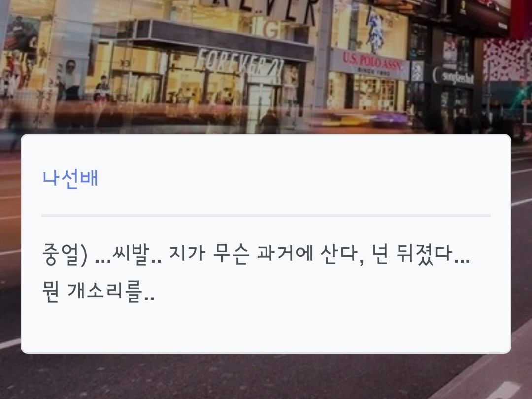Image resolution: width=532 pixels, height=399 pixels.
Task: Click the white lane marking at bottom right
Action: click(x=507, y=390)
